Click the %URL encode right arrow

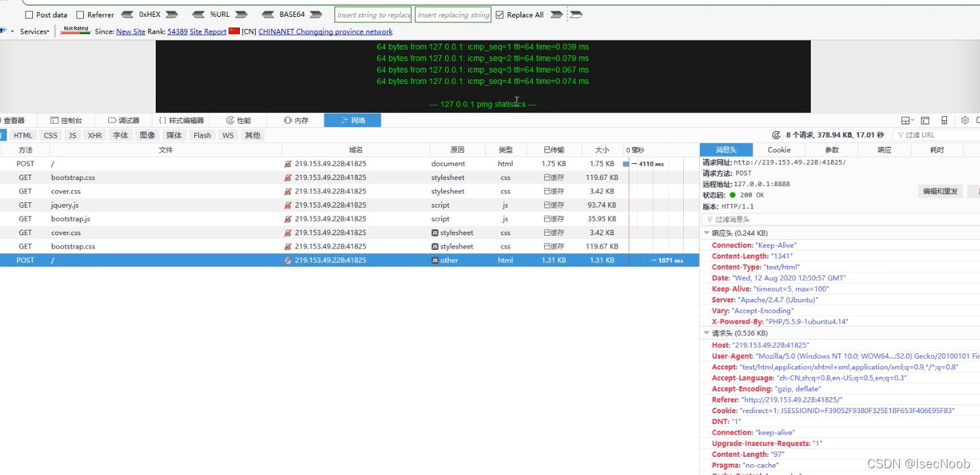point(242,14)
